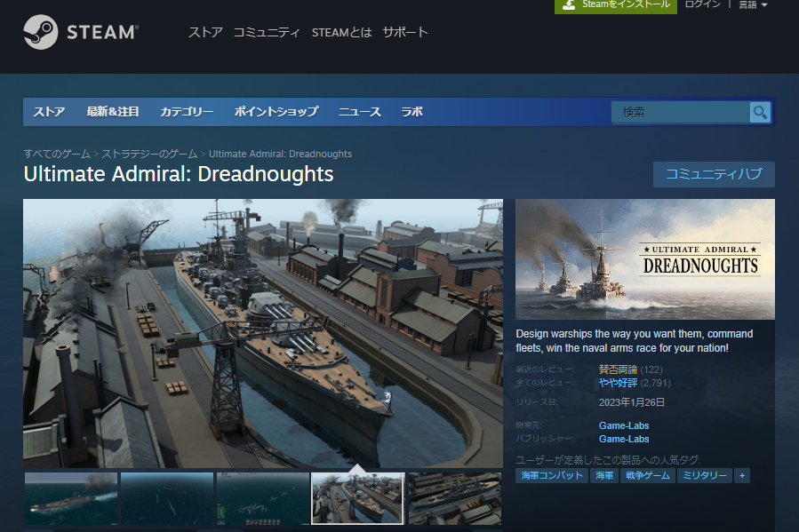Image resolution: width=799 pixels, height=532 pixels.
Task: Click the ログイン link
Action: tap(703, 5)
